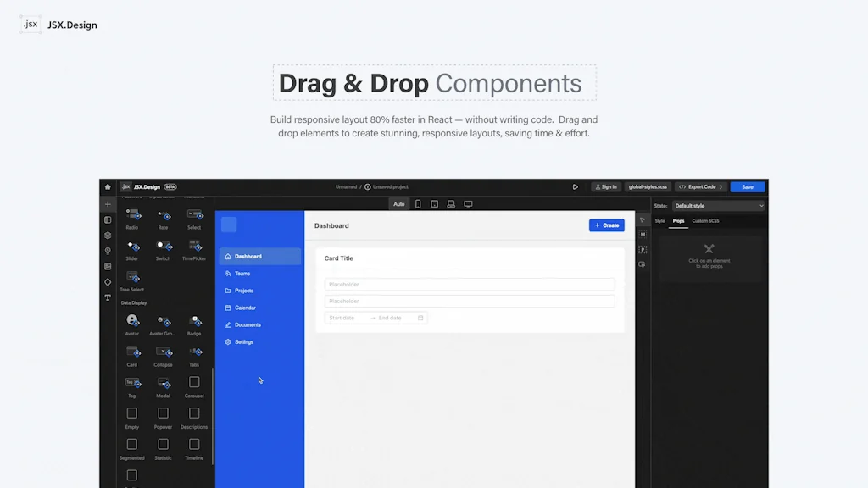Select the Avatar component under Data Display
The width and height of the screenshot is (868, 488).
[x=131, y=319]
